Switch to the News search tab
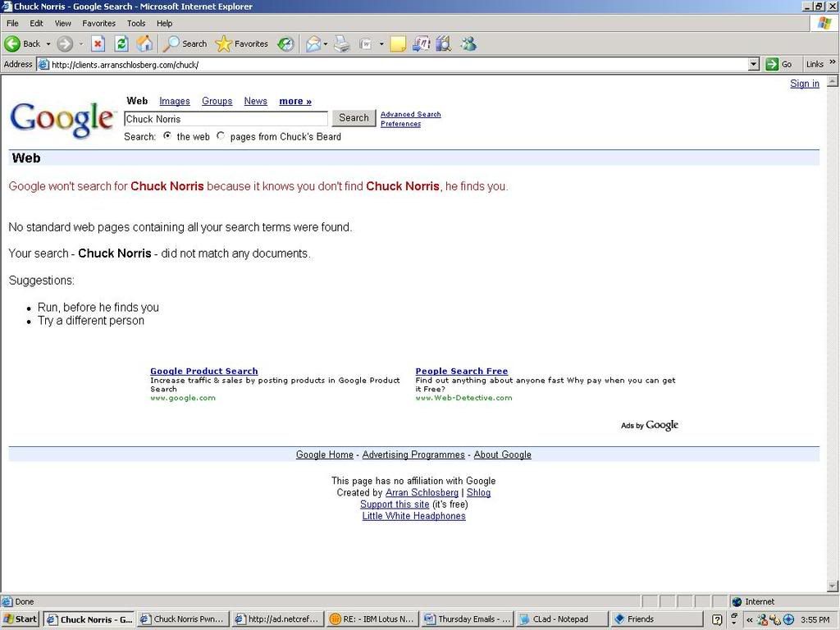This screenshot has height=630, width=840. [256, 101]
